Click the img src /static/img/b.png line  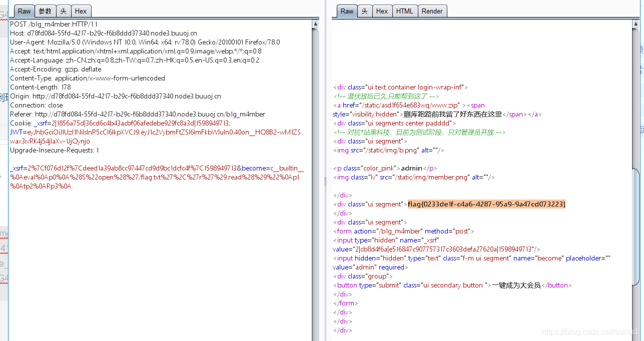click(x=389, y=150)
